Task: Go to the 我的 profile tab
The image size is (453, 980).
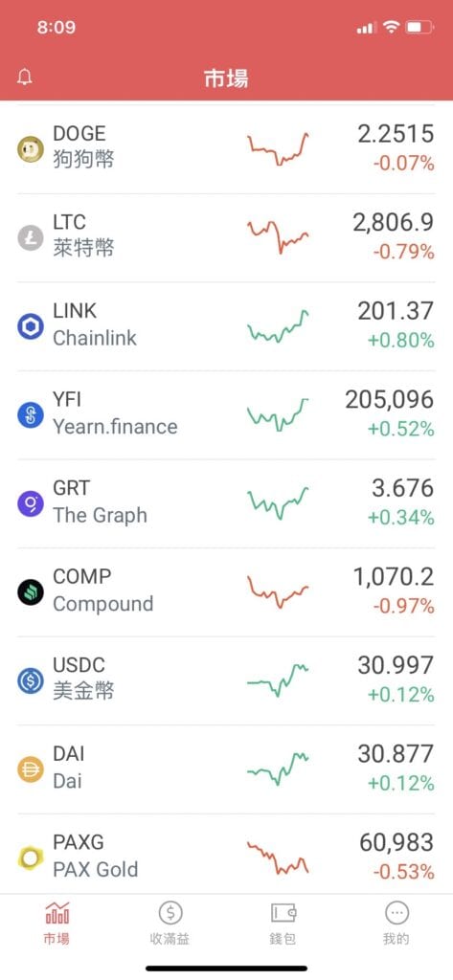Action: tap(396, 924)
